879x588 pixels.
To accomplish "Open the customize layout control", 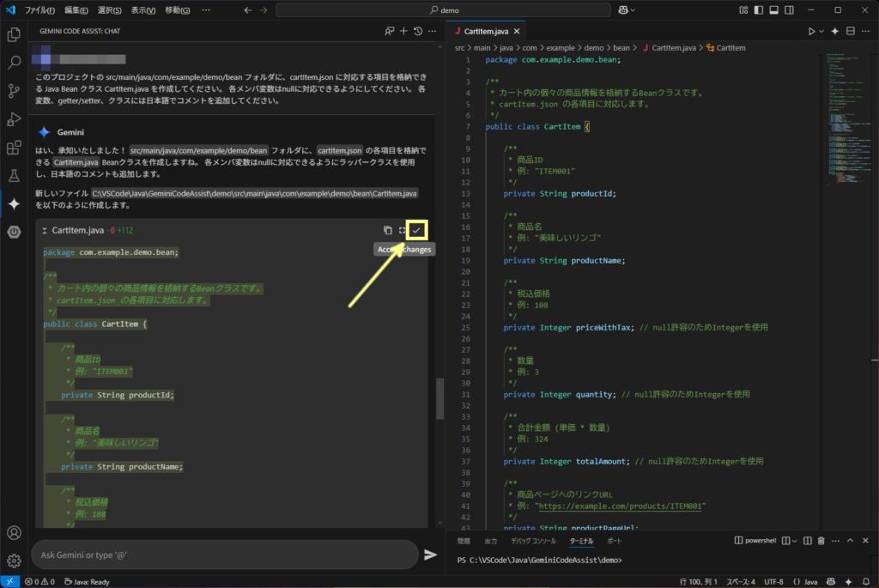I will 743,10.
